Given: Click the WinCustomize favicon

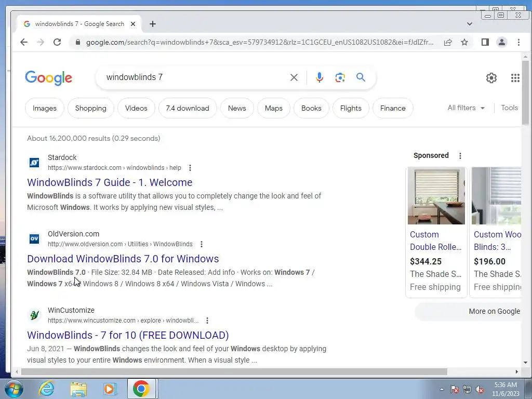Looking at the screenshot, I should 34,315.
